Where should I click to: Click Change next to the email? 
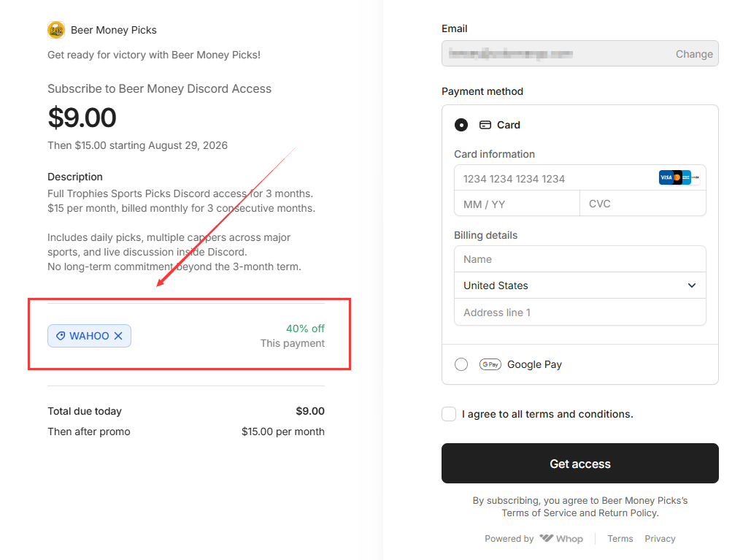coord(694,54)
